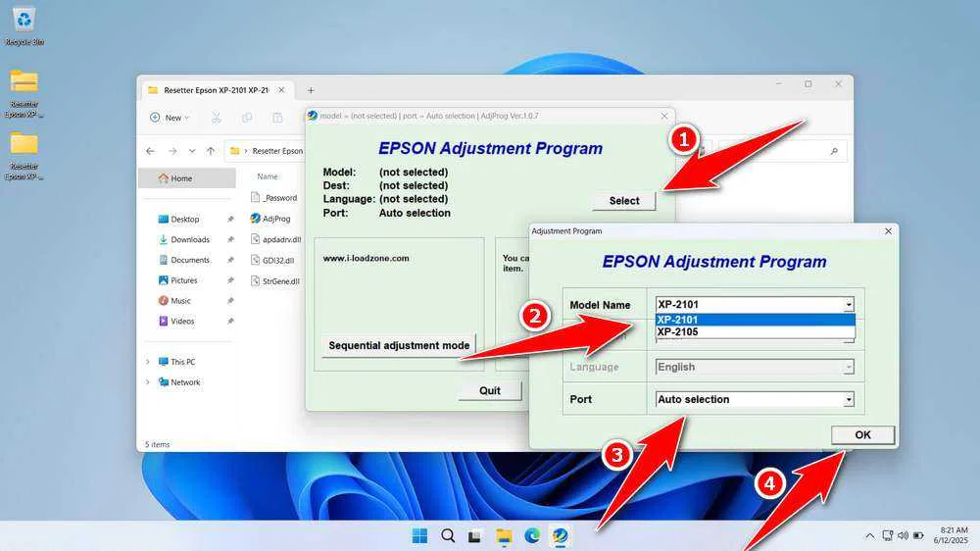Open taskbar Search
This screenshot has height=551, width=980.
coord(448,536)
